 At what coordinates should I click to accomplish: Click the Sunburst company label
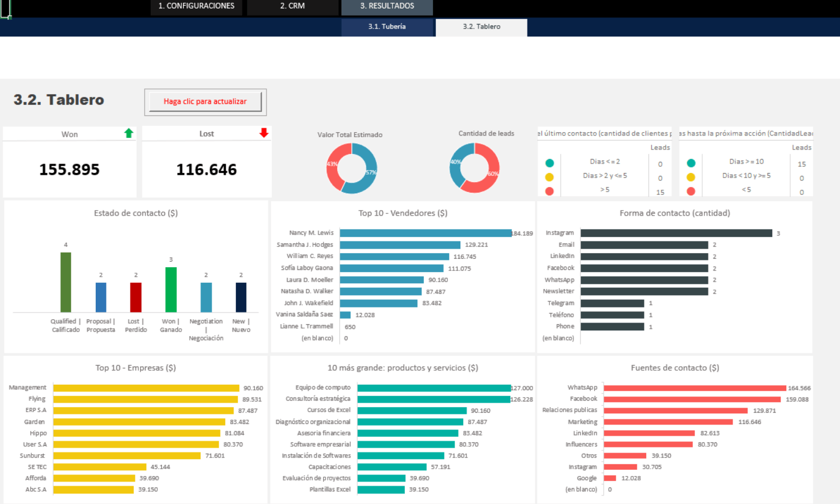point(32,455)
